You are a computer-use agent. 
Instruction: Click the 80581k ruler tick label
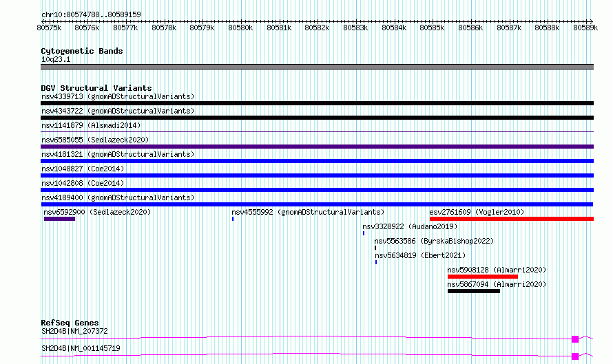[279, 28]
